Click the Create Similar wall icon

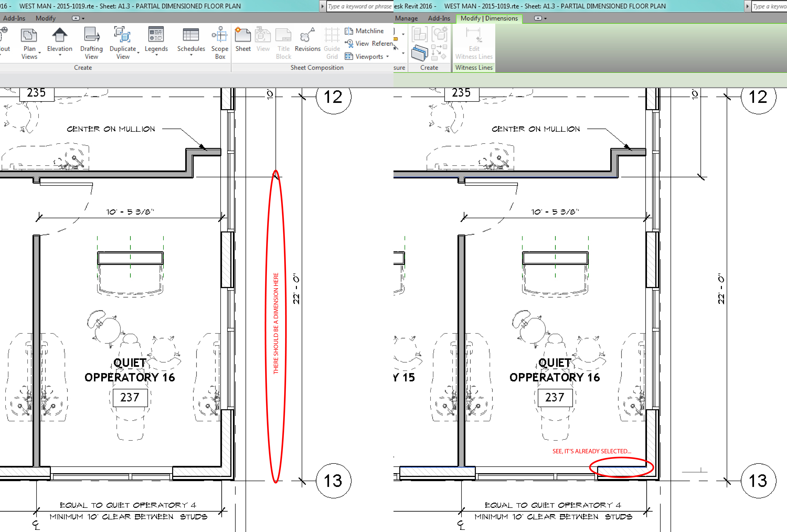[x=420, y=53]
